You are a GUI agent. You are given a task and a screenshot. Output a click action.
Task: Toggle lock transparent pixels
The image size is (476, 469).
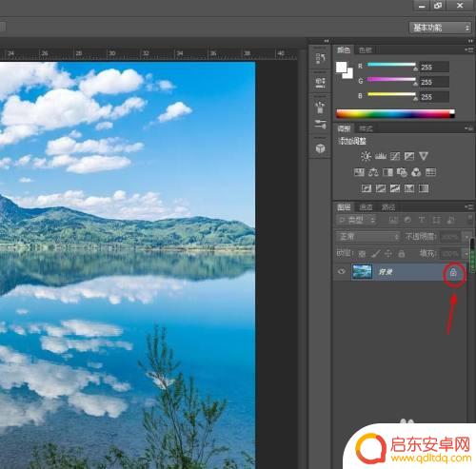click(x=362, y=254)
